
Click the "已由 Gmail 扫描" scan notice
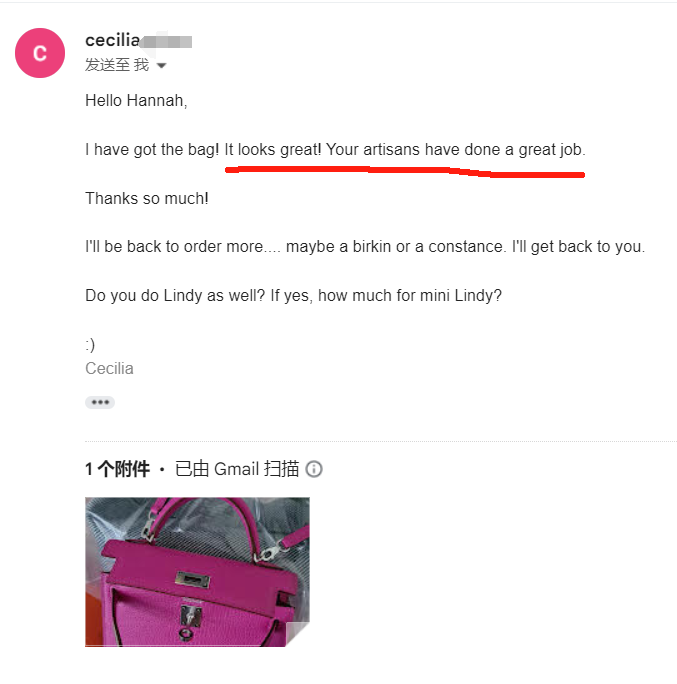(237, 469)
